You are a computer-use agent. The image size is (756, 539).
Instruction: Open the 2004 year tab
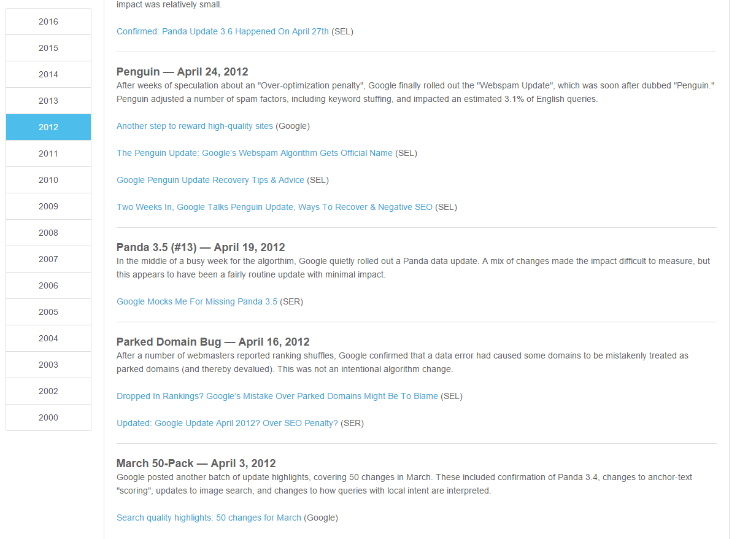click(x=48, y=338)
